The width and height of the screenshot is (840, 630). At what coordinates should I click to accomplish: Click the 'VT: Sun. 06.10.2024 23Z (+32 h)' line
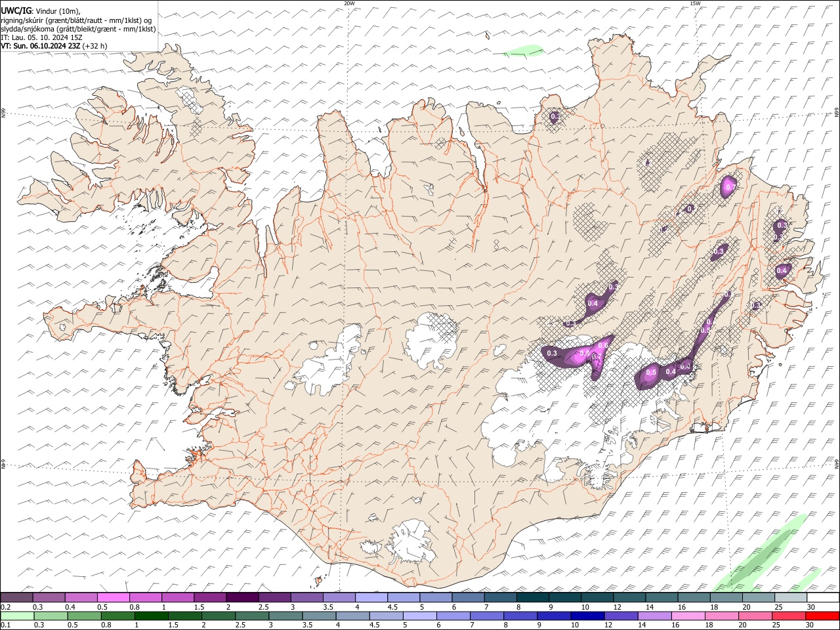click(x=54, y=46)
